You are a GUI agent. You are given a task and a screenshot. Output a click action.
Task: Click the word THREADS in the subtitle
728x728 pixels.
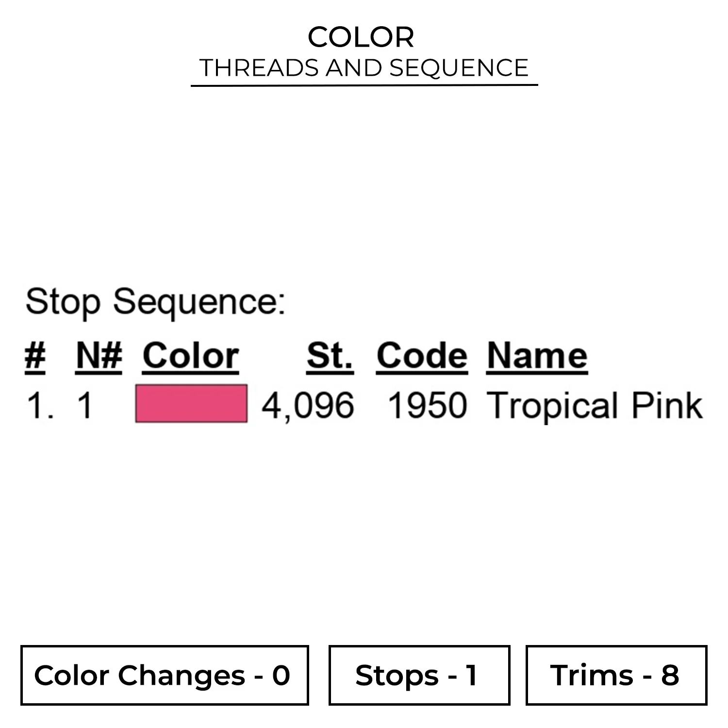260,67
